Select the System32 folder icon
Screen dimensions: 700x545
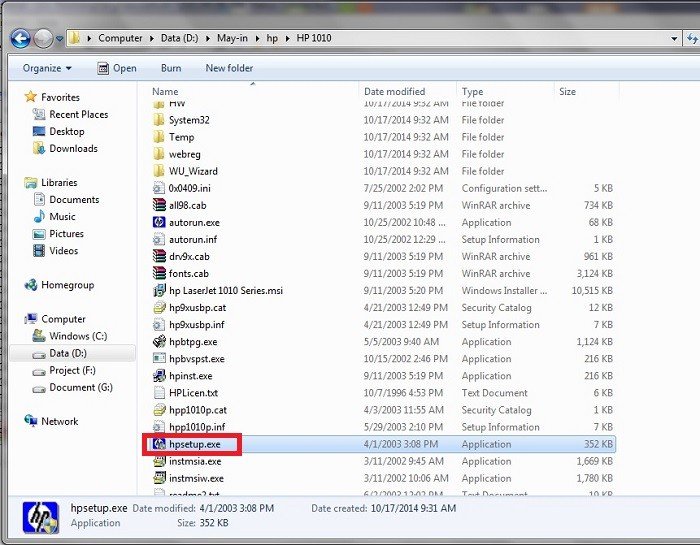click(159, 120)
